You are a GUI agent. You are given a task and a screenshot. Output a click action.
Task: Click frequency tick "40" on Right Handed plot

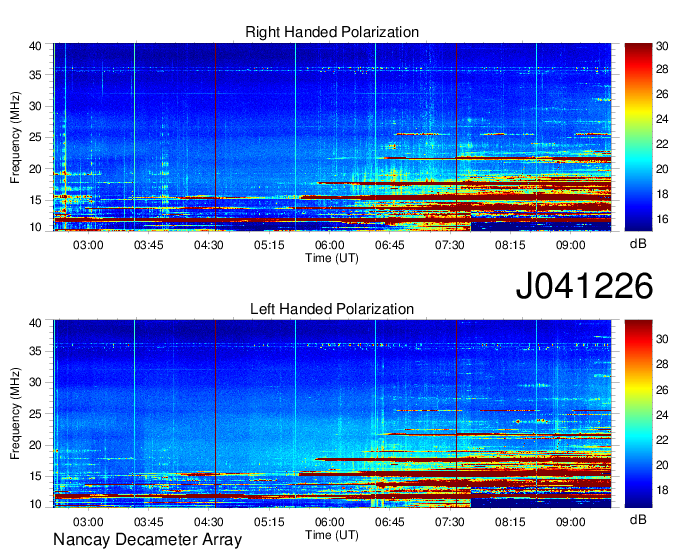pos(35,46)
